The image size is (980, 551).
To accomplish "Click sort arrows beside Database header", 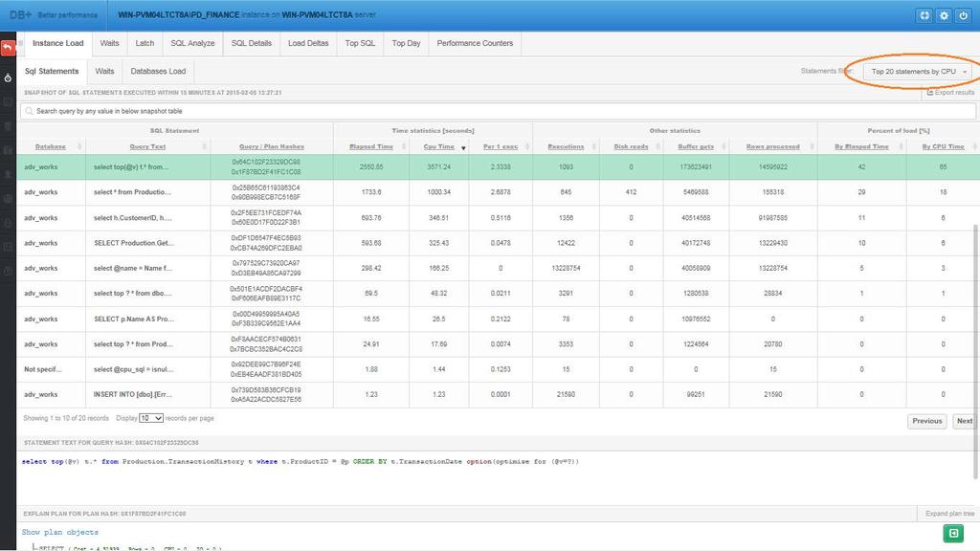I will point(79,146).
